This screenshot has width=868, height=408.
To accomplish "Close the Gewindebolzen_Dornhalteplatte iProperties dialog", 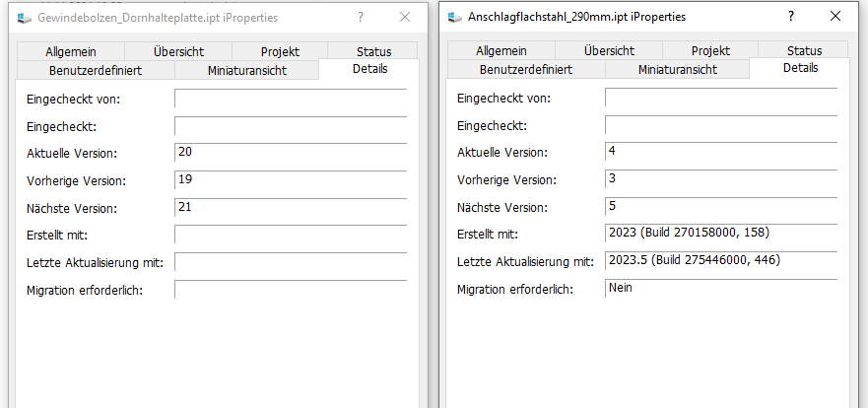I will click(405, 17).
